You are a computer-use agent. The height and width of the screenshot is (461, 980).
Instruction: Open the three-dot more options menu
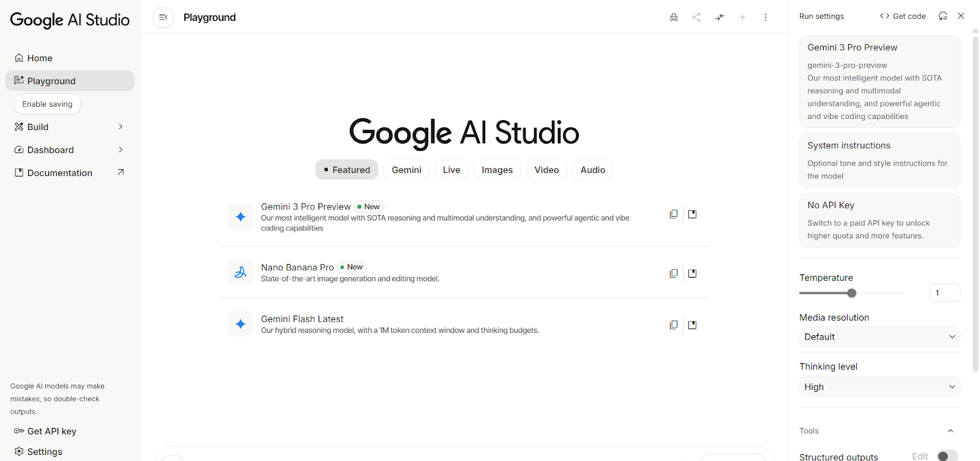pyautogui.click(x=766, y=17)
